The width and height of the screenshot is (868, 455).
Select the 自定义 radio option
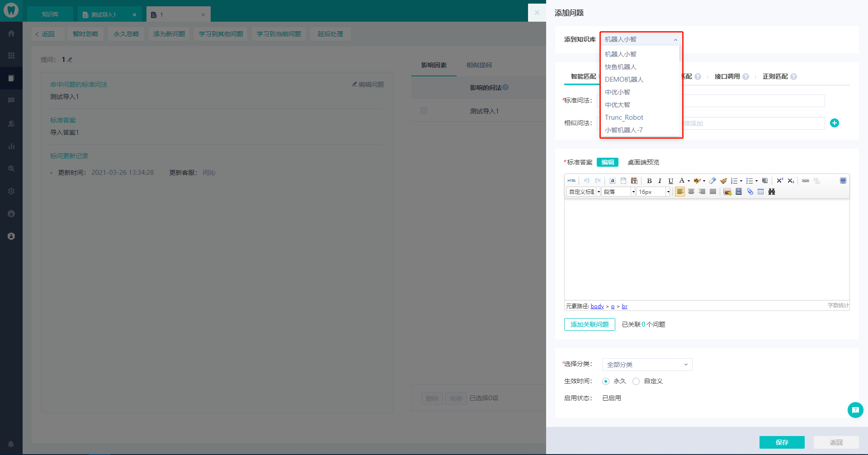pyautogui.click(x=636, y=381)
